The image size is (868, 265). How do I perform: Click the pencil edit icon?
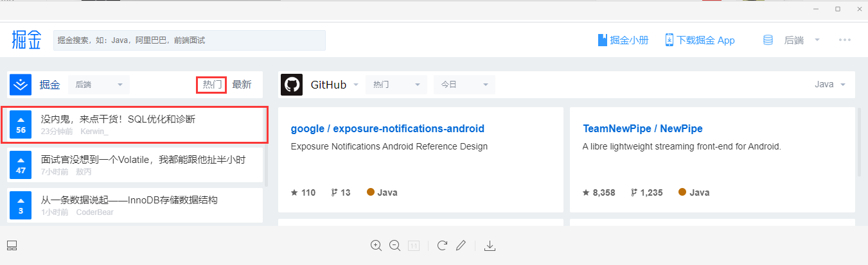460,245
